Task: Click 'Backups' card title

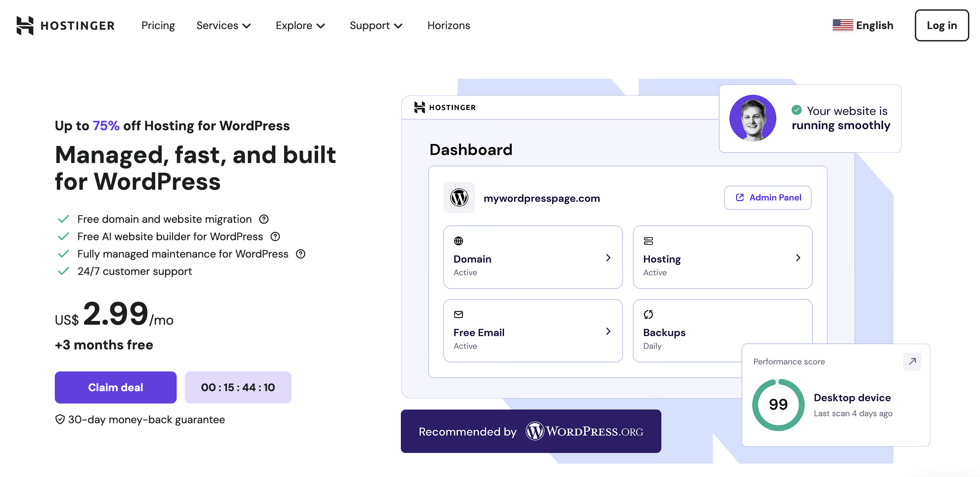Action: tap(664, 332)
